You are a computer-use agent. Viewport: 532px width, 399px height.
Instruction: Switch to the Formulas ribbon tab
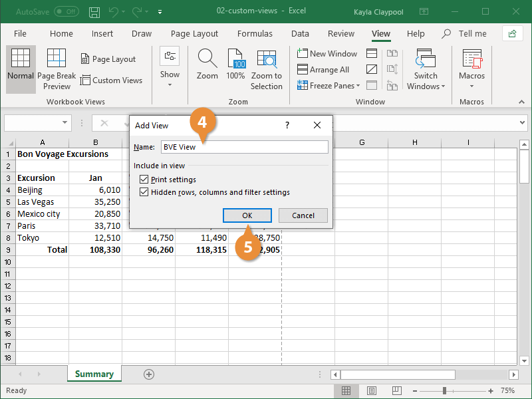[x=255, y=34]
